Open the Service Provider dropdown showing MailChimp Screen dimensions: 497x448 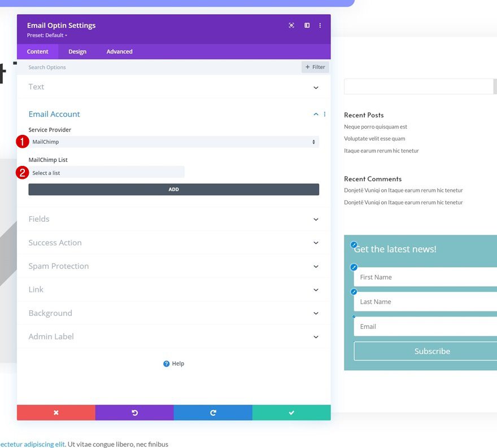[x=173, y=142]
